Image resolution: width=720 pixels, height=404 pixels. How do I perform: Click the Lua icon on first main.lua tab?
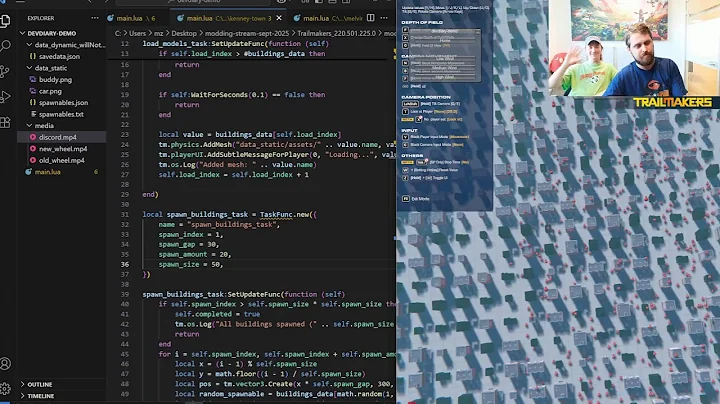(110, 18)
